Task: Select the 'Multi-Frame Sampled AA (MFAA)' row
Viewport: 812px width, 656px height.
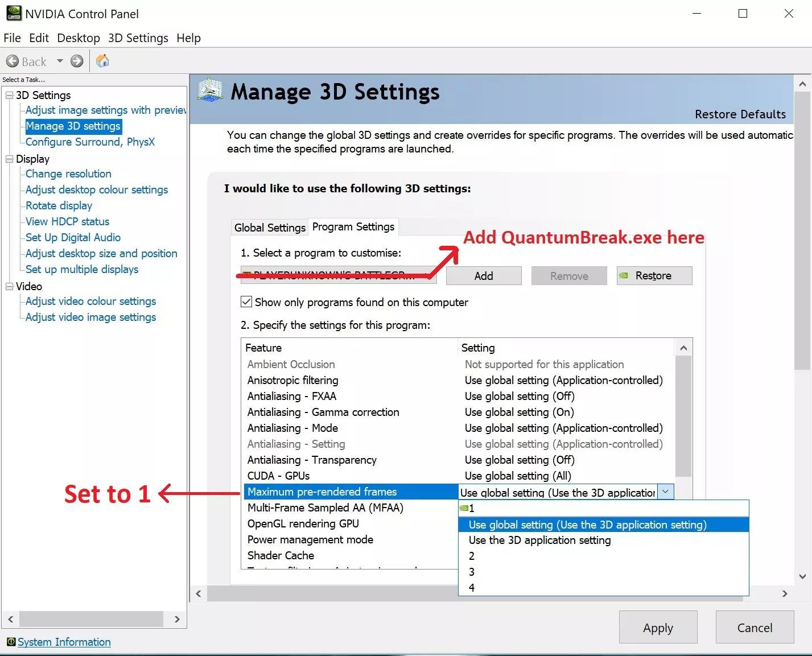Action: [x=351, y=508]
